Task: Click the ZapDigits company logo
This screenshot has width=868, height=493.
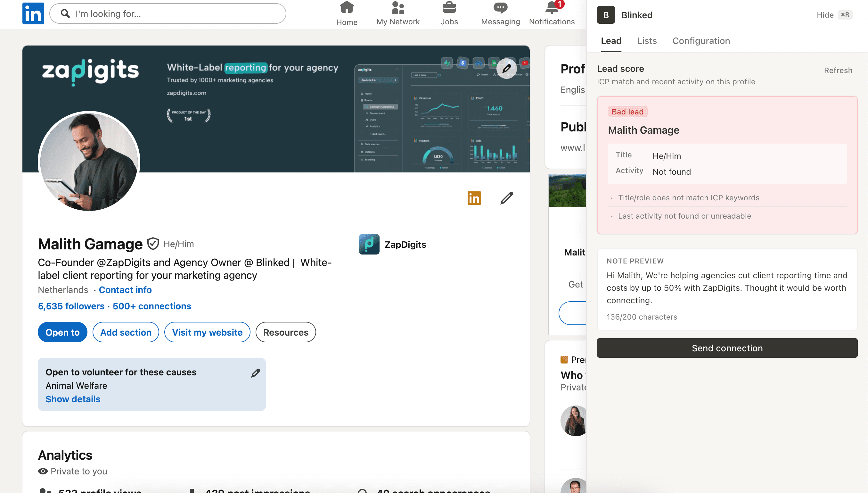Action: tap(369, 244)
